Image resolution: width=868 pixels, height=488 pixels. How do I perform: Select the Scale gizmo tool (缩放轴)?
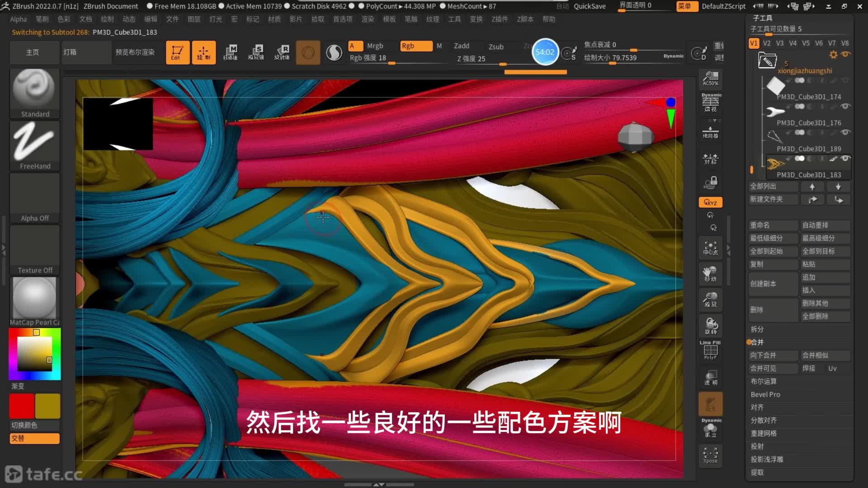256,52
